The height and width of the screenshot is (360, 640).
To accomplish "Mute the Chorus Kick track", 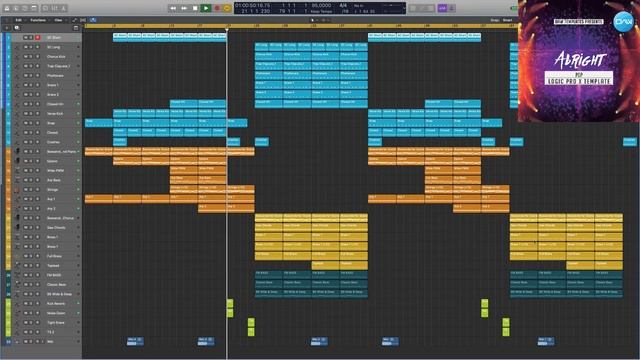I will tap(25, 57).
